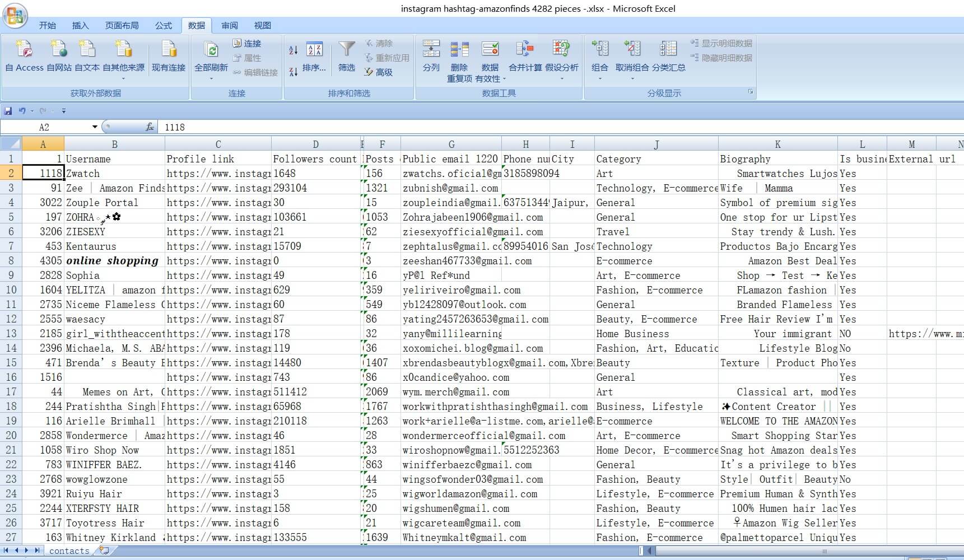Viewport: 964px width, 560px height.
Task: Click Subtotal (分类汇总)
Action: coord(668,56)
